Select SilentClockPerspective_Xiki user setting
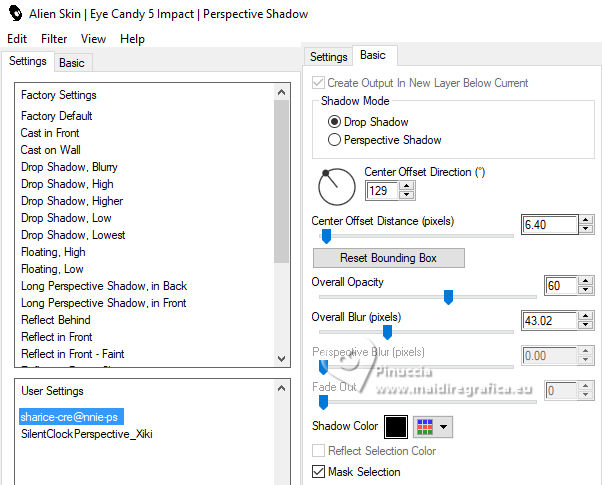 [87, 434]
